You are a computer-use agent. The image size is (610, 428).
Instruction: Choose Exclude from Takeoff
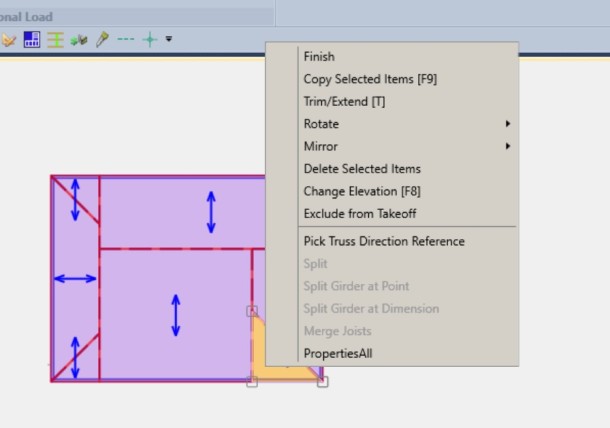[359, 213]
